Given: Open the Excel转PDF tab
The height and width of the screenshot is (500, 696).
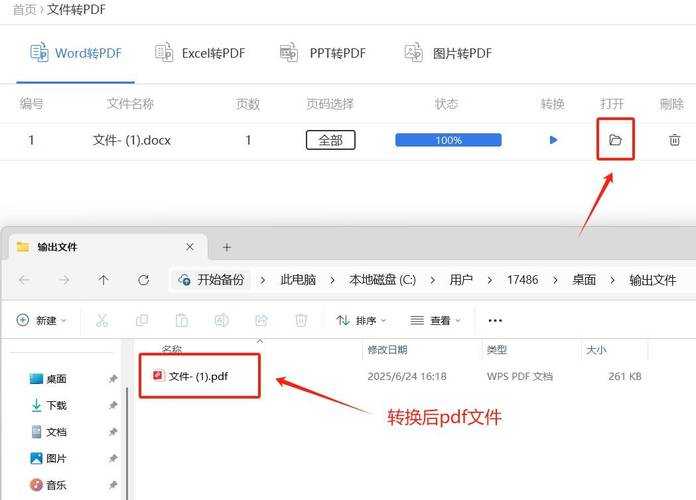Looking at the screenshot, I should click(x=200, y=53).
